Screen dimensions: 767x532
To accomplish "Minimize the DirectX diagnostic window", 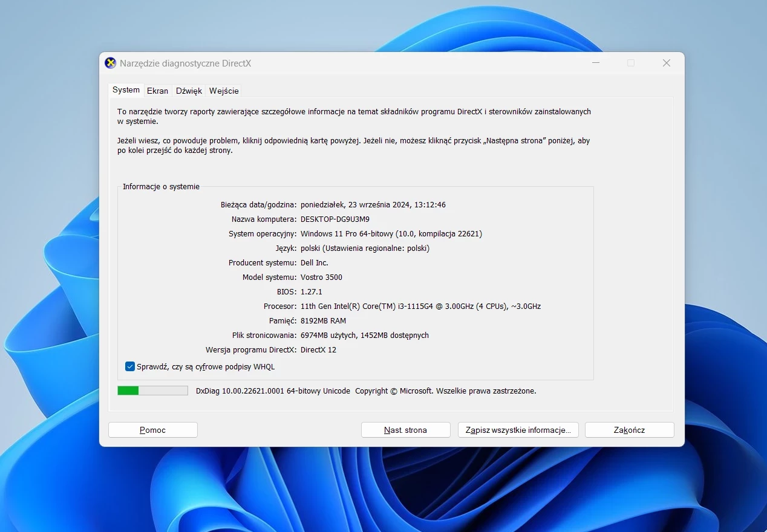I will [596, 63].
